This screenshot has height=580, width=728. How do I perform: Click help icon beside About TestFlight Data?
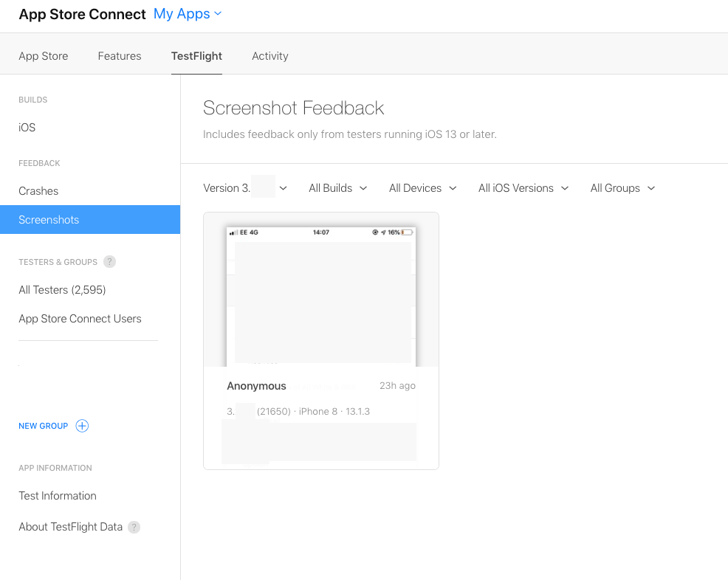click(x=134, y=527)
